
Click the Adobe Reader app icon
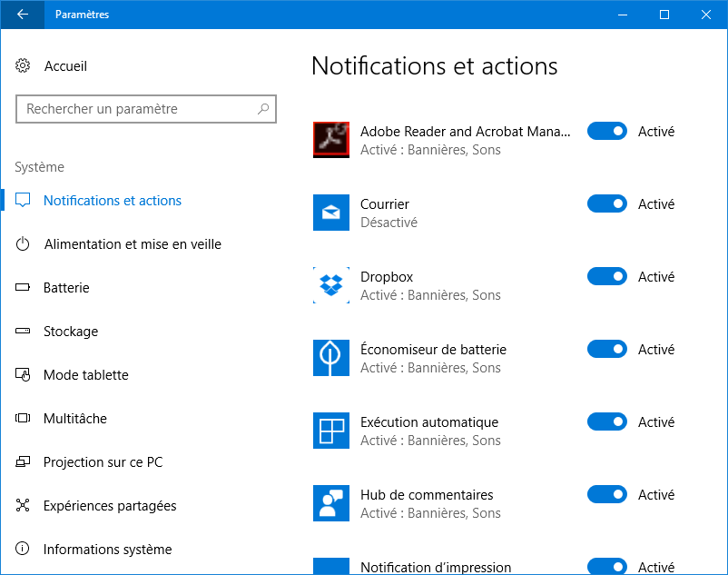pos(331,140)
